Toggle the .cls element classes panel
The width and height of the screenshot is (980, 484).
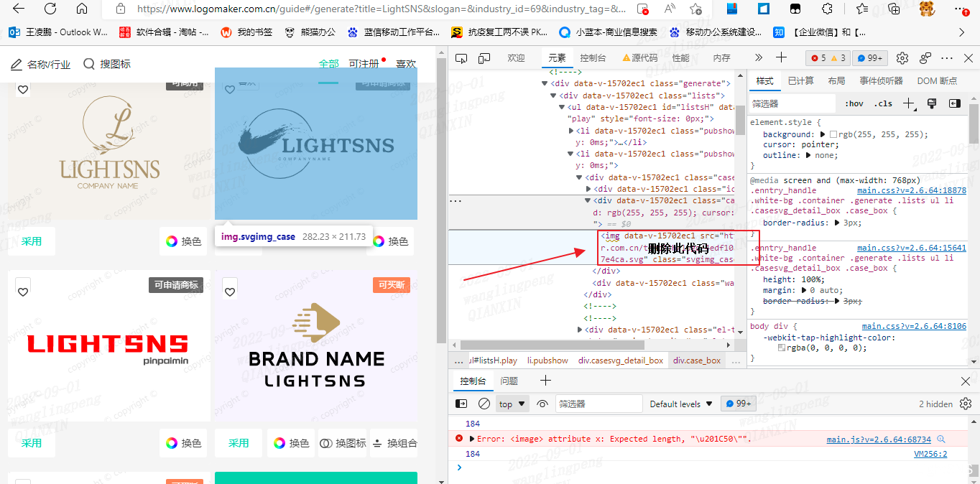point(883,103)
